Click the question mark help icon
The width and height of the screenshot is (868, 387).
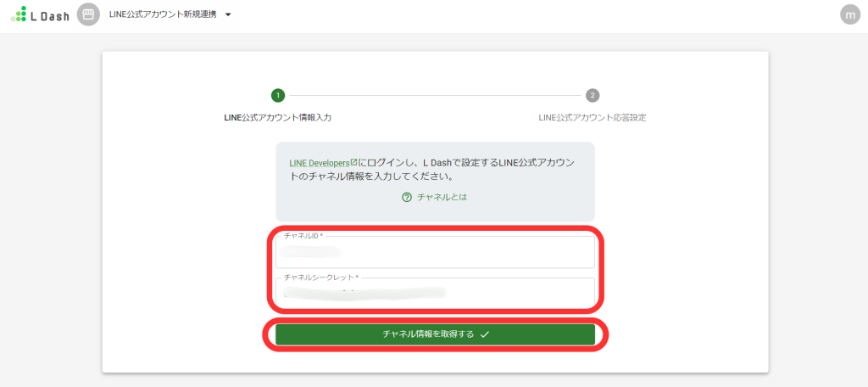point(407,197)
